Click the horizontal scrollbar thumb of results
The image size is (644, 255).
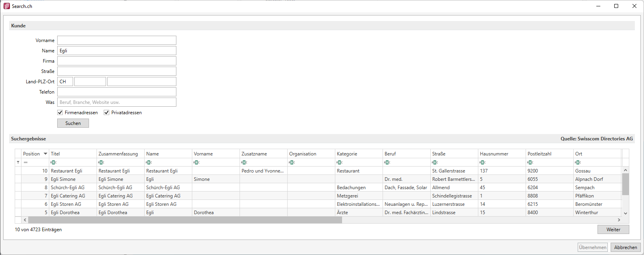(185, 220)
